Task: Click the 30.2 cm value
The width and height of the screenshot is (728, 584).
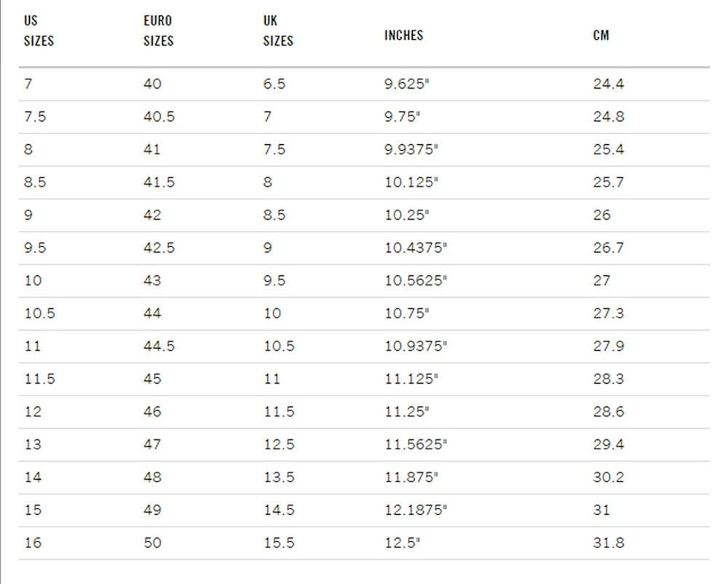Action: [608, 477]
